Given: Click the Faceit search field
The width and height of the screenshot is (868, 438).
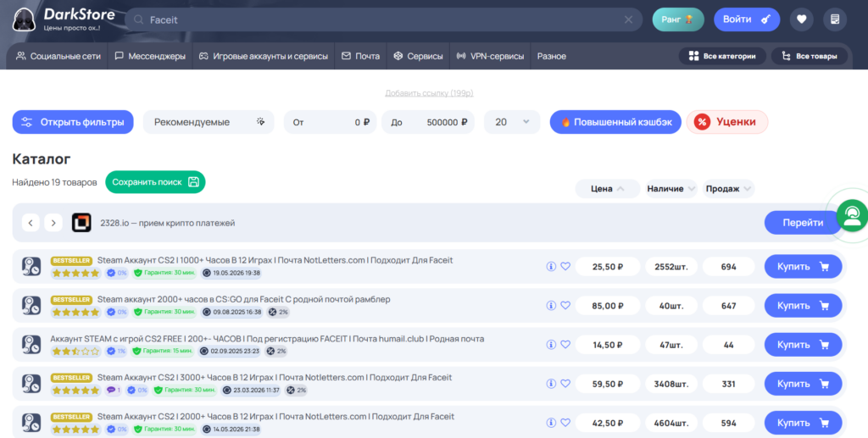Looking at the screenshot, I should [x=383, y=19].
